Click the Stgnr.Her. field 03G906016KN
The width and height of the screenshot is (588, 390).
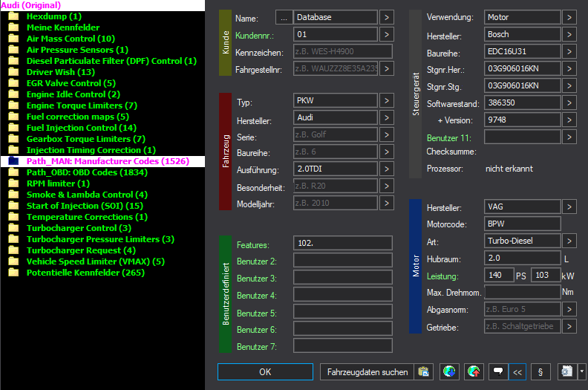pos(523,68)
